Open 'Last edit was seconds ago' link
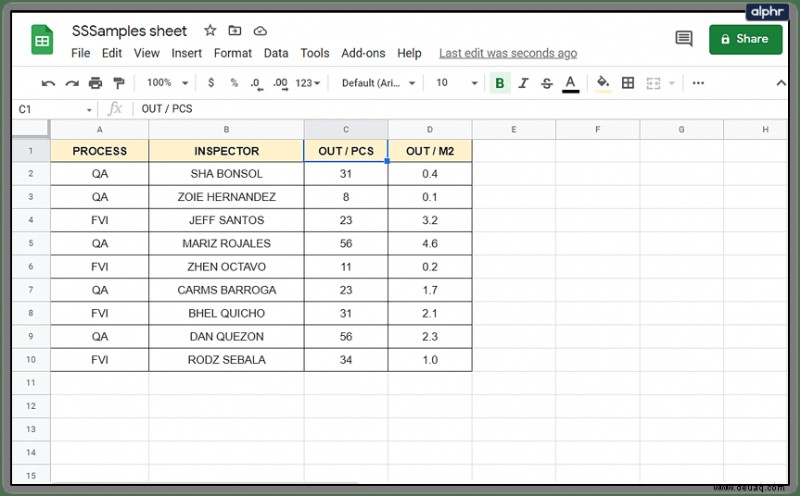This screenshot has width=800, height=496. 508,53
